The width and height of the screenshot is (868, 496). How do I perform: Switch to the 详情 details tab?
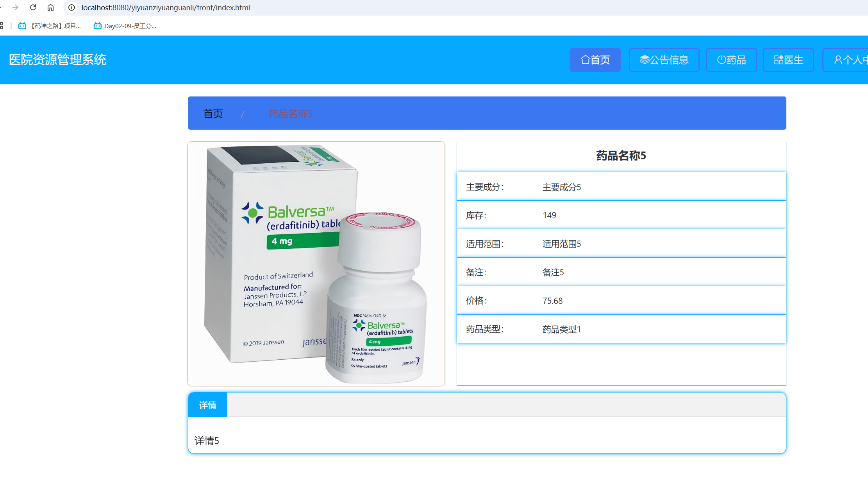(207, 405)
